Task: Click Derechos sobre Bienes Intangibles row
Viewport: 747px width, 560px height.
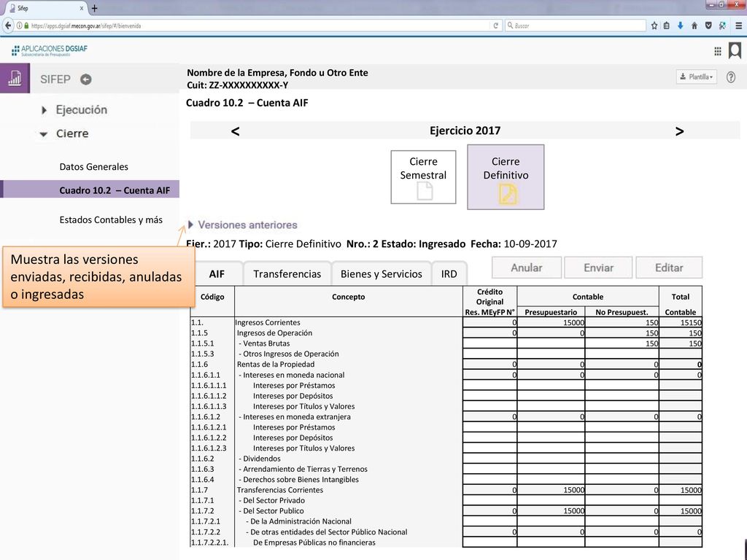Action: click(x=301, y=480)
